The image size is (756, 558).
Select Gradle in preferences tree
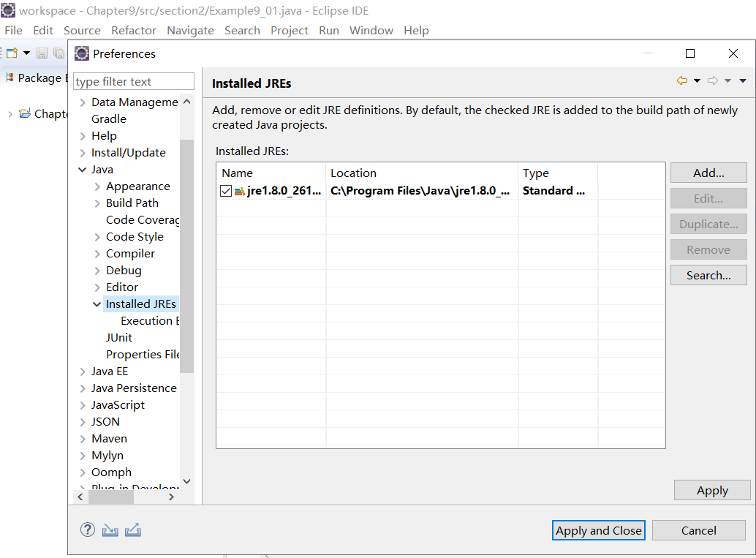click(x=109, y=119)
